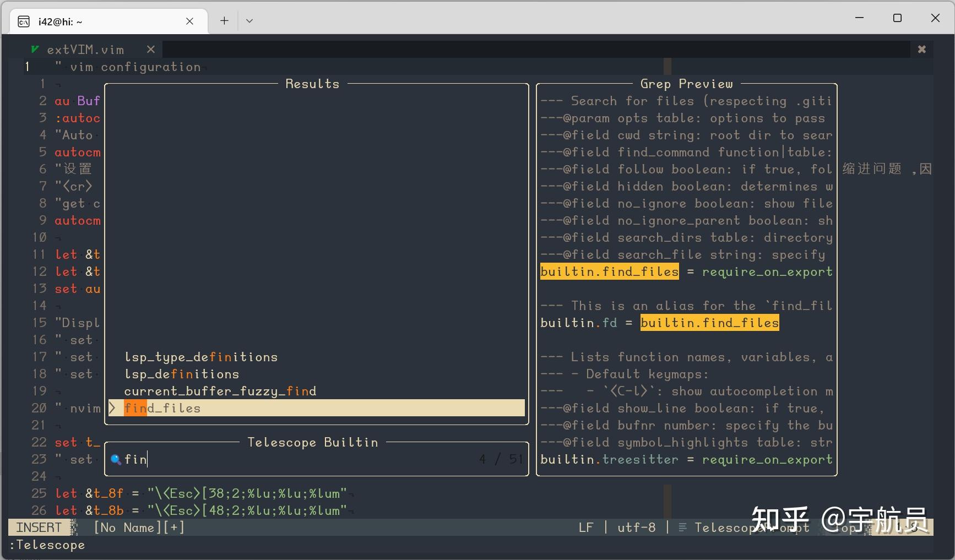Select the current_buffer_fuzzy_find result
The height and width of the screenshot is (560, 955).
point(220,391)
